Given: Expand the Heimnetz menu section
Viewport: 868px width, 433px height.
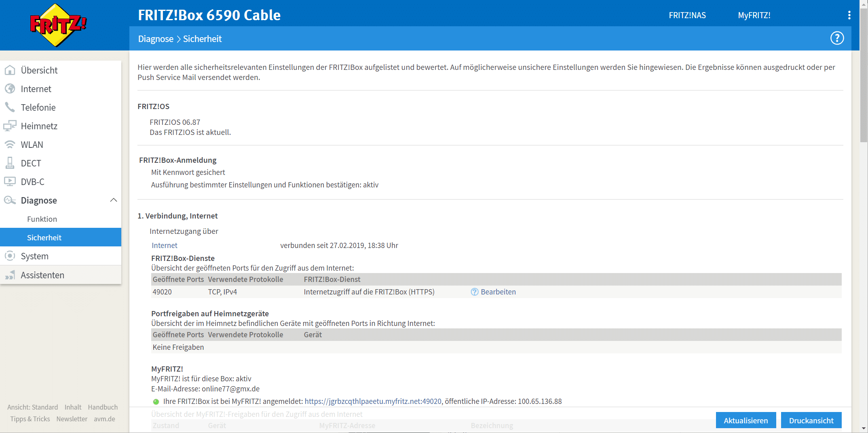Looking at the screenshot, I should (x=39, y=126).
